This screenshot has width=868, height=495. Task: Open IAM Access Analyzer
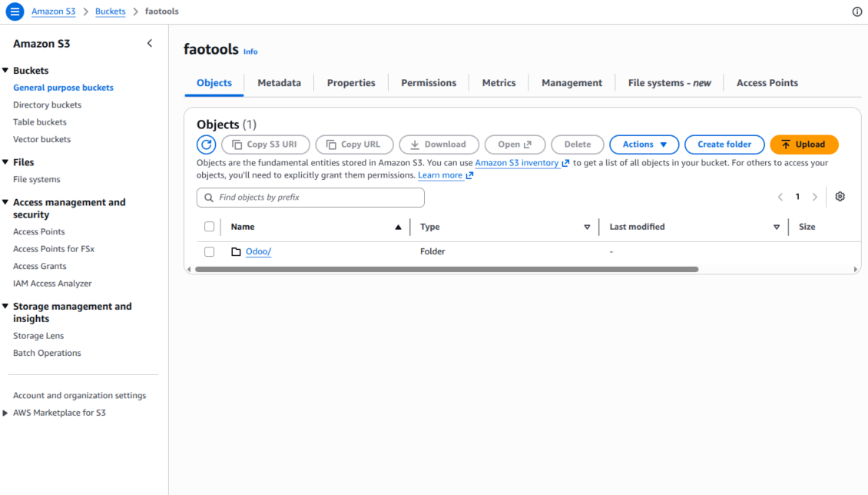(52, 283)
